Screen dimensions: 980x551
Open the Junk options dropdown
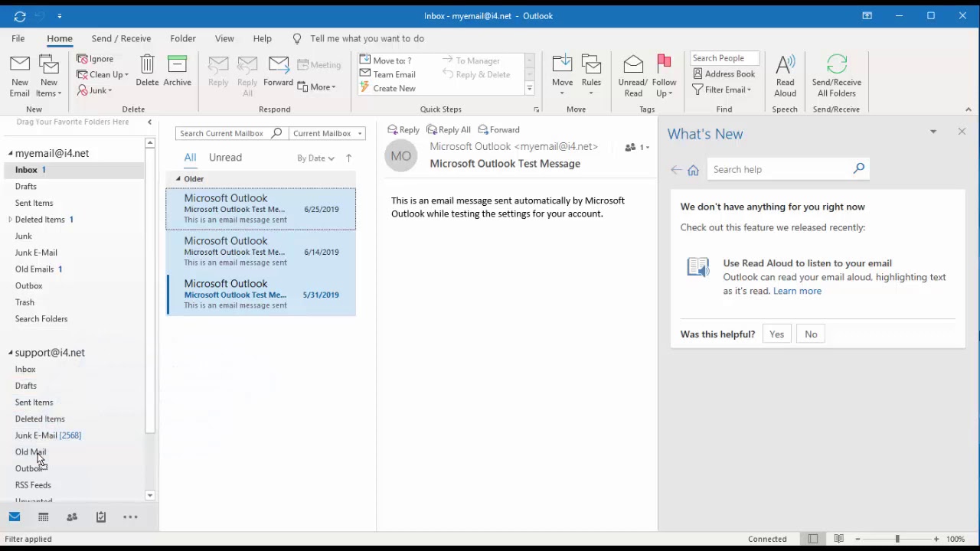pyautogui.click(x=95, y=90)
